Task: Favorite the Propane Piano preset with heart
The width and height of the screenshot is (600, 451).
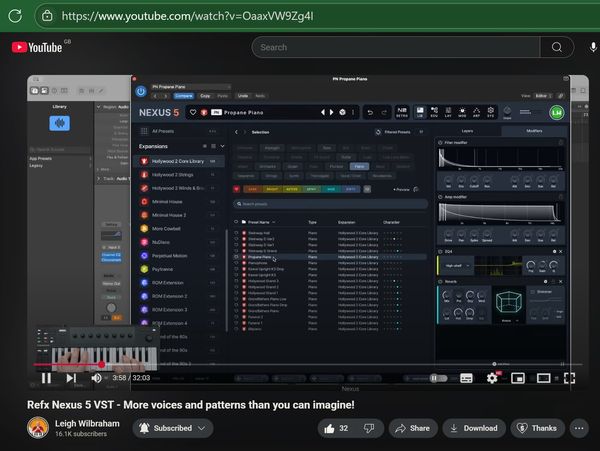Action: coord(193,112)
